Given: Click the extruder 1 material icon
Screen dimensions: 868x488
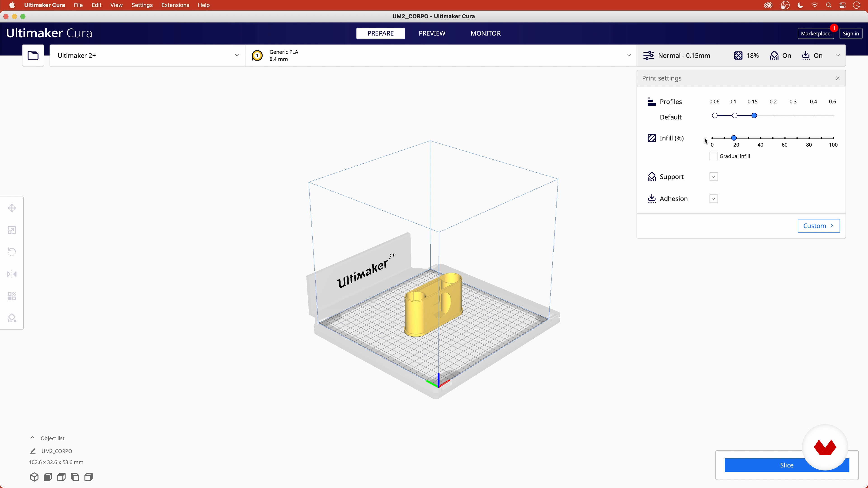Looking at the screenshot, I should pos(257,56).
